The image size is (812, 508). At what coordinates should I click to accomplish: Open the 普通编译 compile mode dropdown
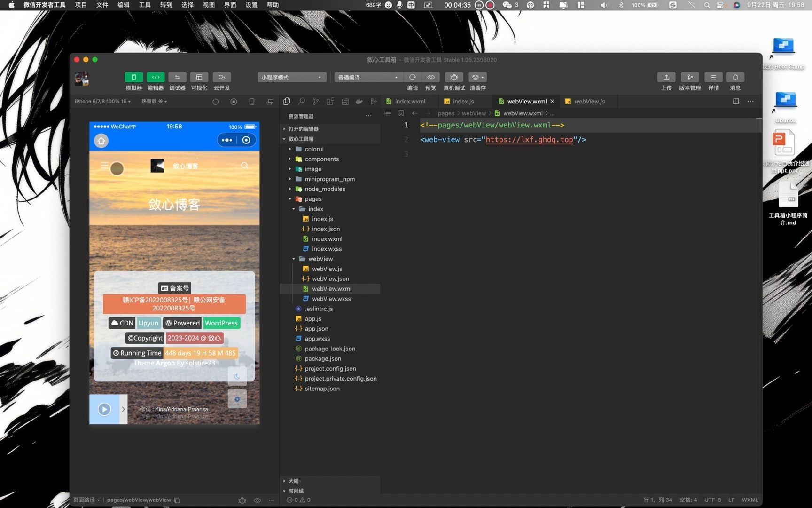click(368, 77)
